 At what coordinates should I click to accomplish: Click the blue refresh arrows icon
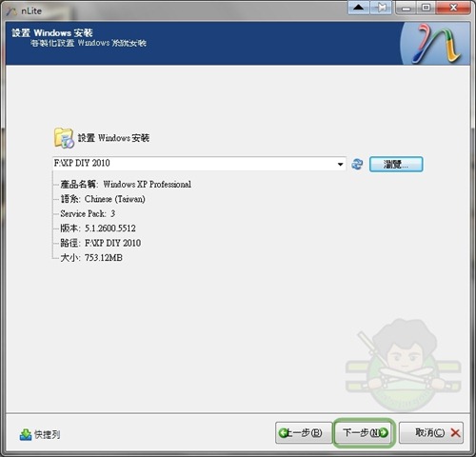(x=357, y=164)
